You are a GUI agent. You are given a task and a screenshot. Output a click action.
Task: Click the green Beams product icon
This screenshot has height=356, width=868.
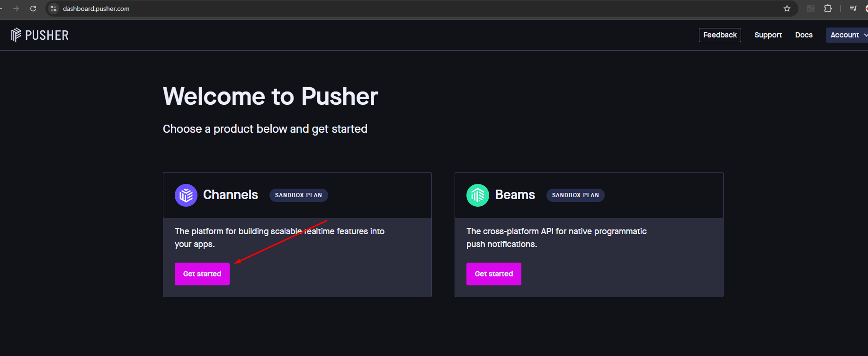click(478, 195)
